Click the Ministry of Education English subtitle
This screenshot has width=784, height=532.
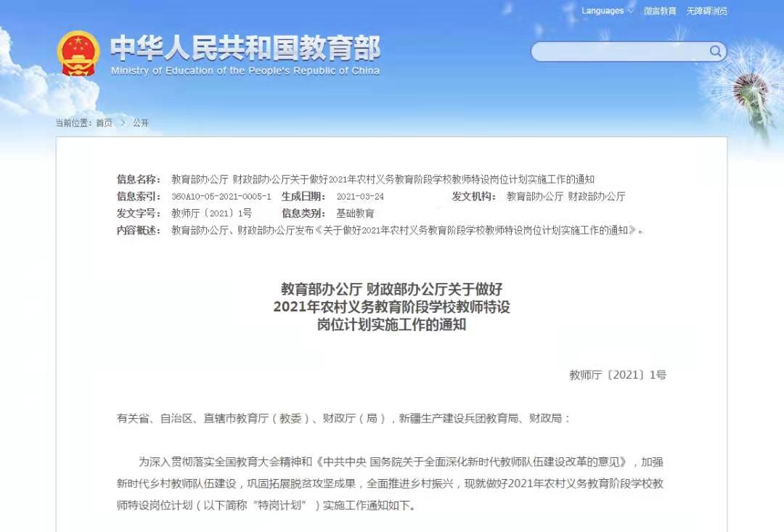click(x=245, y=71)
